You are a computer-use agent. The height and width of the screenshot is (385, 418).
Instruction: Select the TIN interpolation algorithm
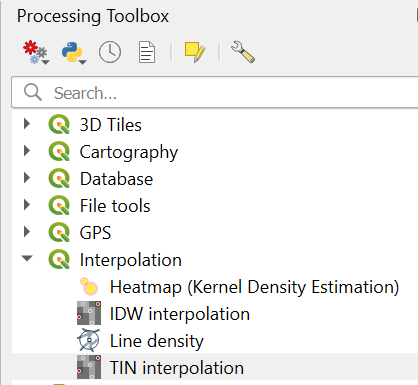coord(177,368)
